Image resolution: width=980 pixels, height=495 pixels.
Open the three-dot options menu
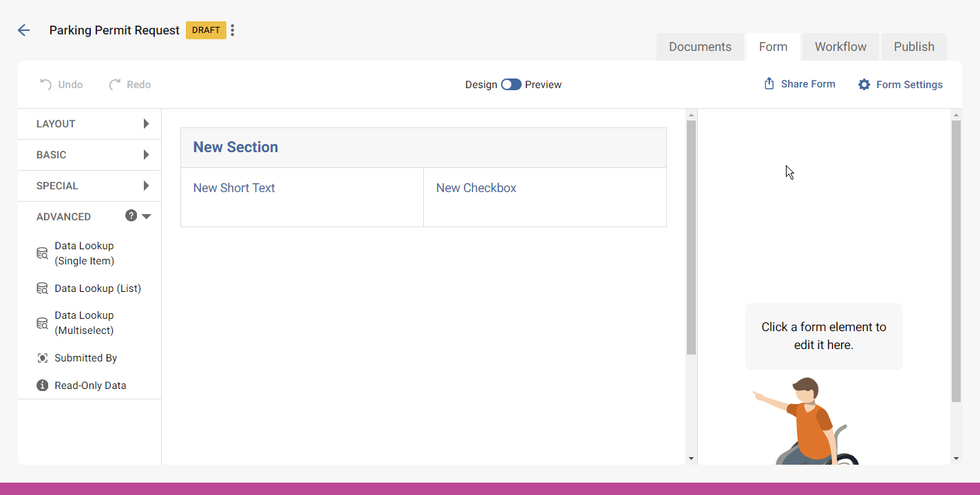(x=233, y=30)
